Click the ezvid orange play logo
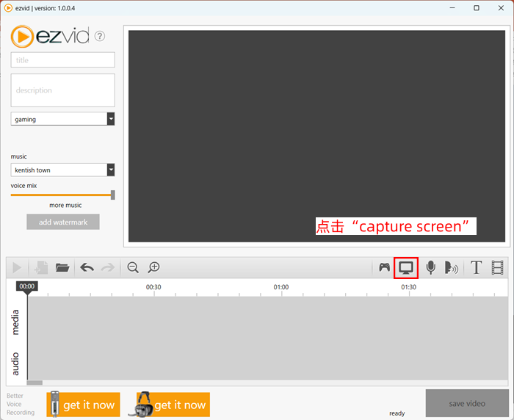The width and height of the screenshot is (514, 420). [x=22, y=37]
